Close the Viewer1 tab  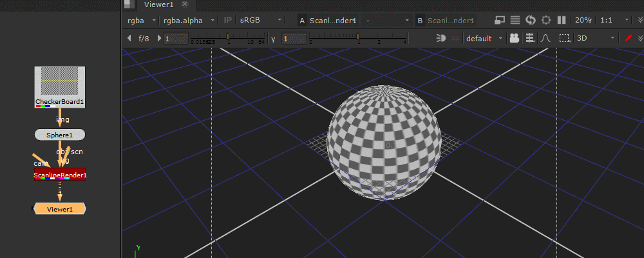pyautogui.click(x=185, y=4)
